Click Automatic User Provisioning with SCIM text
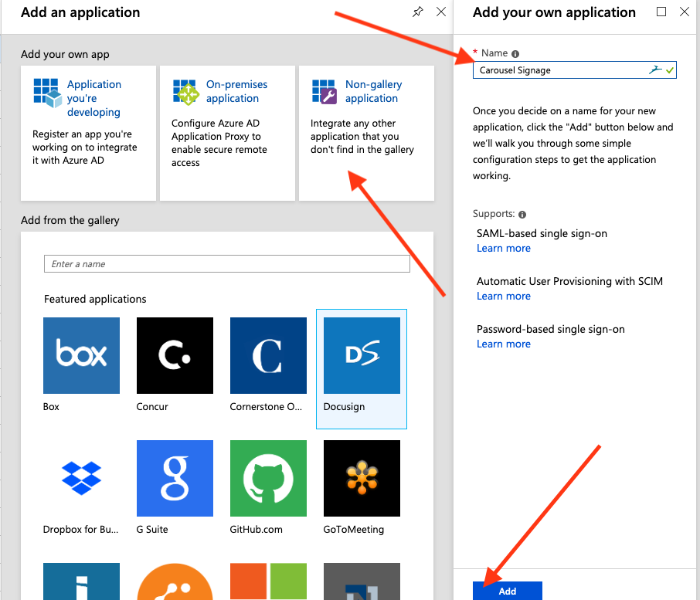Viewport: 700px width, 600px height. tap(569, 282)
